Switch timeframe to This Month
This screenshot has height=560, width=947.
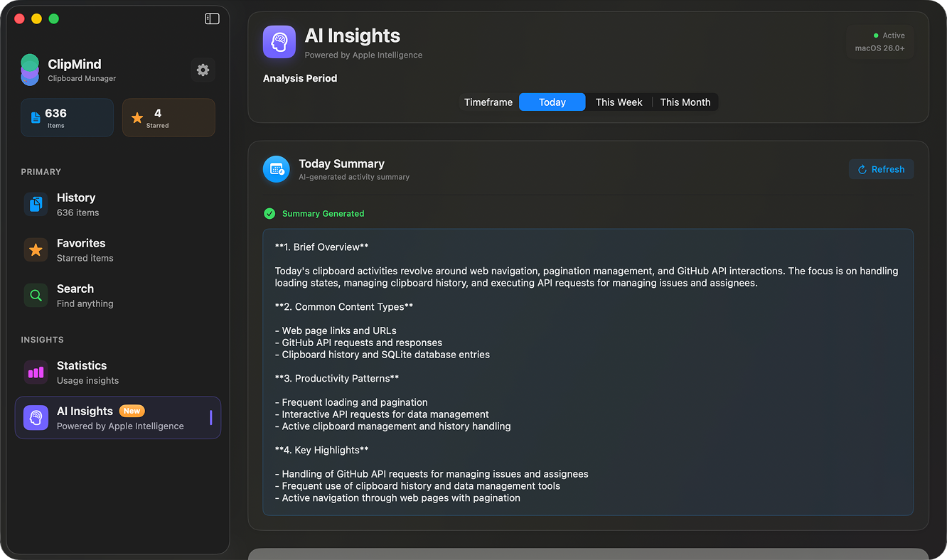click(x=685, y=102)
